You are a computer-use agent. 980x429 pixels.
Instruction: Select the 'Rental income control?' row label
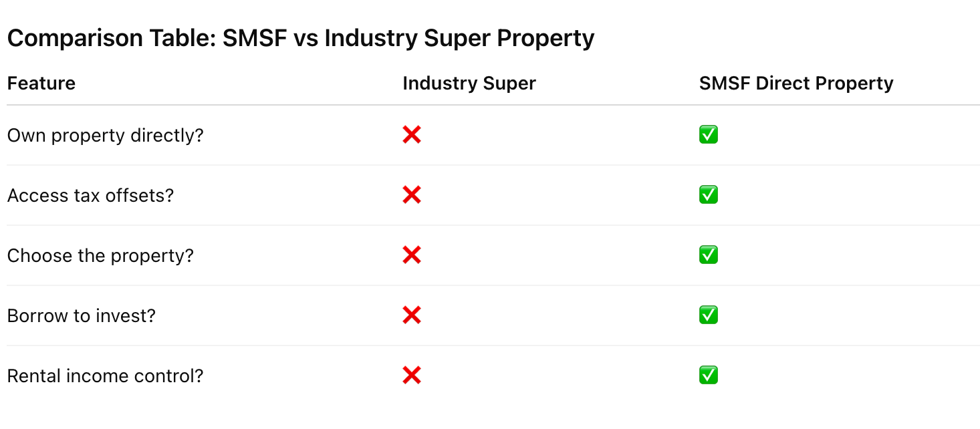105,376
